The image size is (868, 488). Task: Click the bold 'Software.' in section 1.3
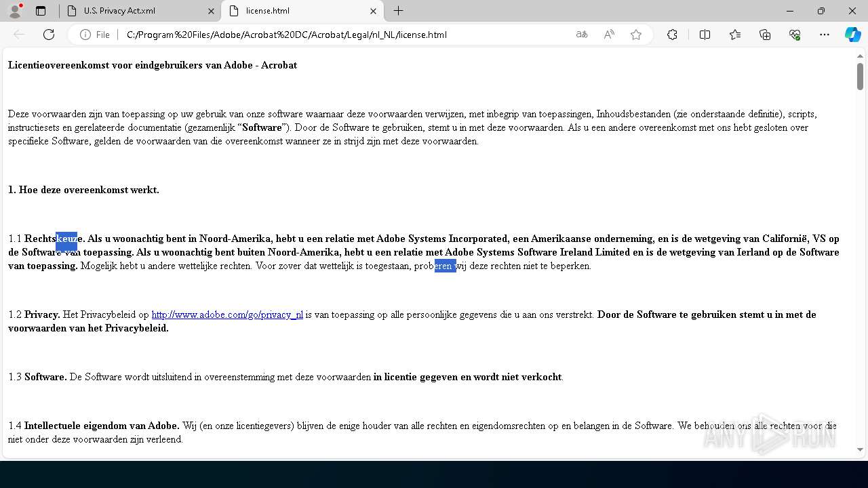coord(45,377)
